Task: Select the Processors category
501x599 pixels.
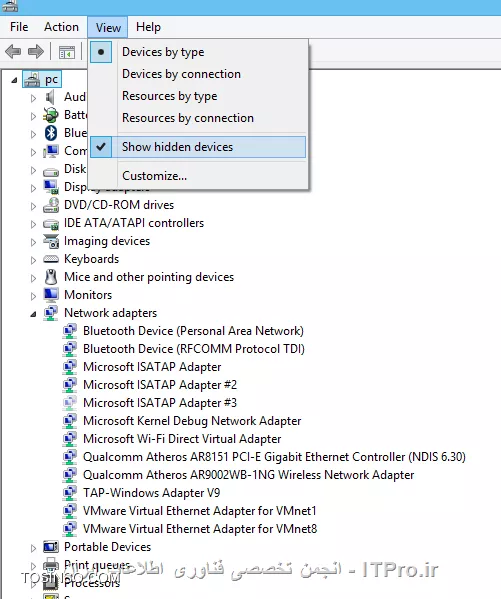Action: pyautogui.click(x=92, y=583)
